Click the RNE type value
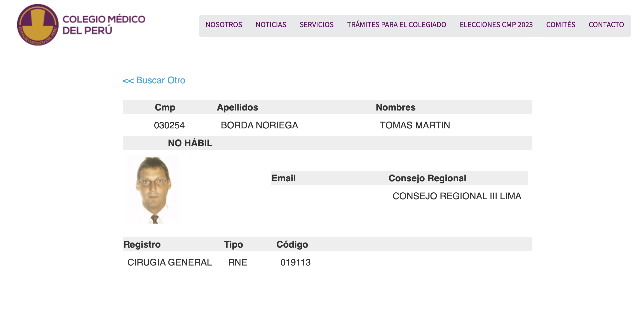Viewport: 644px width, 331px height. coord(238,262)
